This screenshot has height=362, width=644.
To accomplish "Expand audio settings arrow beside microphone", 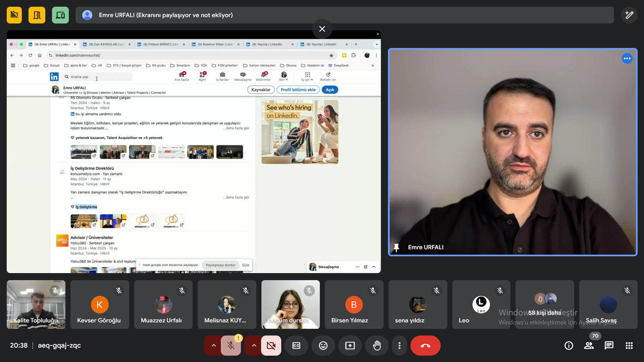I will click(x=213, y=346).
